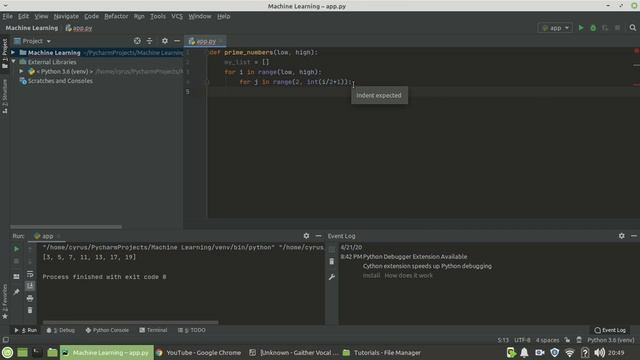Clear Event Log with trash icon

click(331, 261)
